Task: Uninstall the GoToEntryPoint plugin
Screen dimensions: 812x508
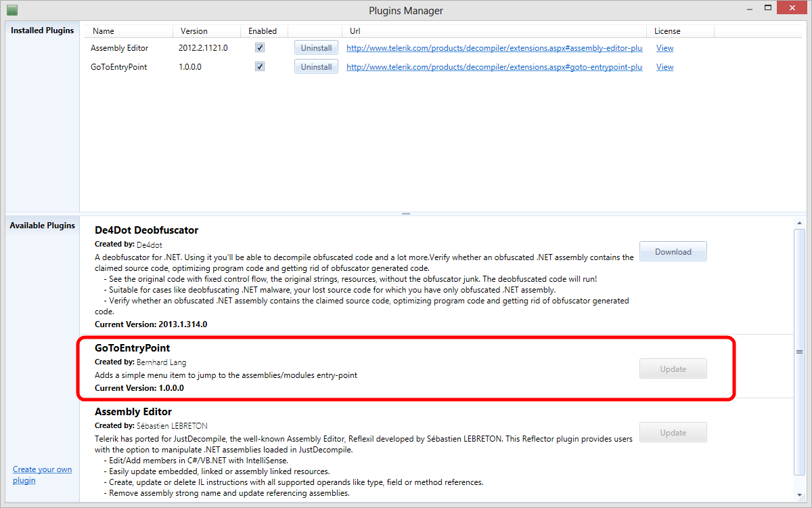Action: coord(316,67)
